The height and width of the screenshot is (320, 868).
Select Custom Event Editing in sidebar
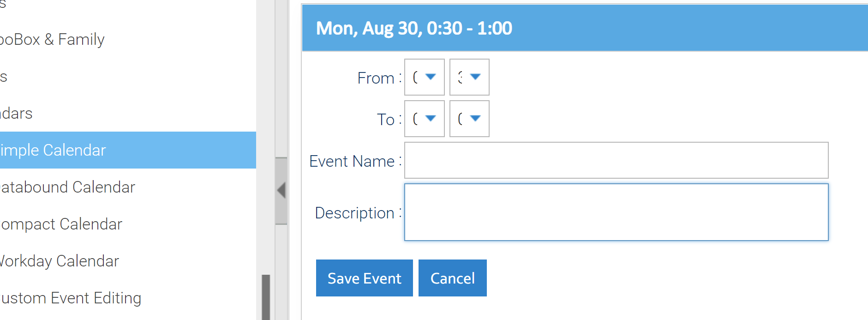coord(71,298)
